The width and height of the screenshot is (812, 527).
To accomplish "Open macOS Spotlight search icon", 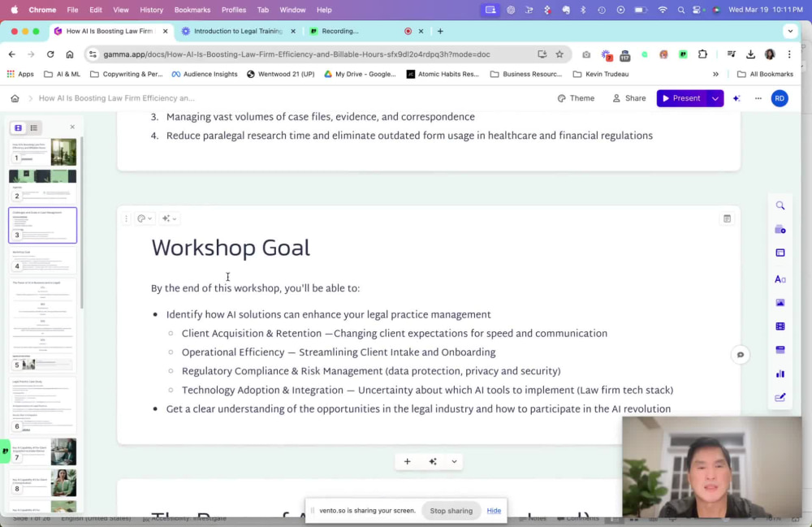I will coord(680,10).
